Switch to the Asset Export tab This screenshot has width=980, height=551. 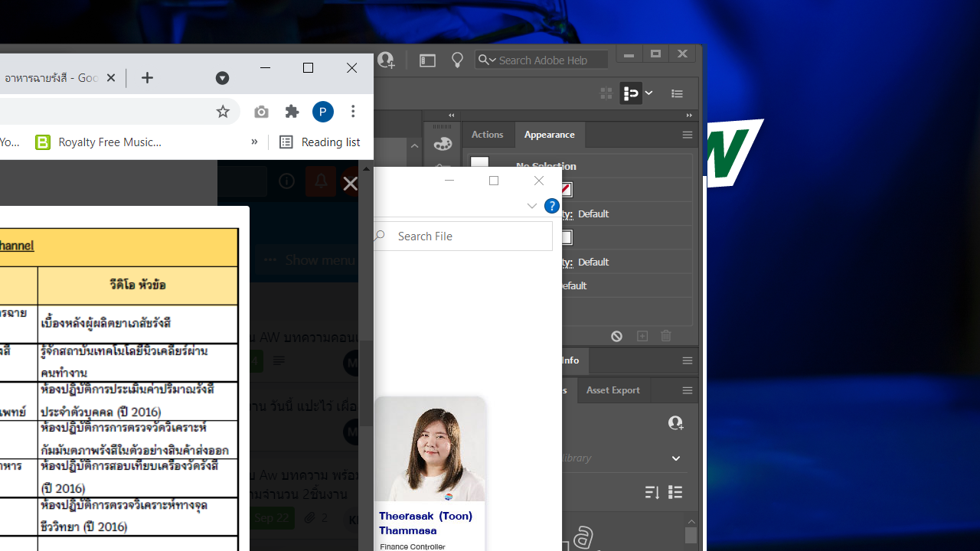tap(613, 390)
